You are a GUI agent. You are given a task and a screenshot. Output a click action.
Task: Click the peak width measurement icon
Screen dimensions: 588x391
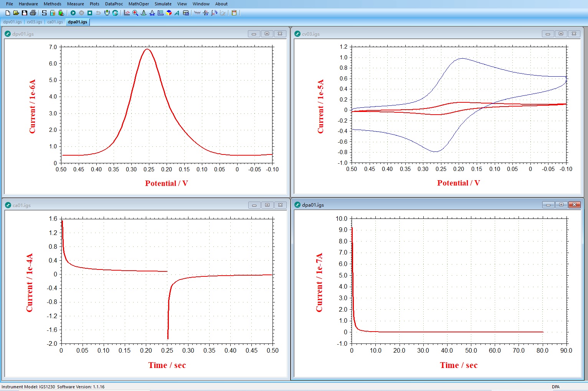click(152, 13)
